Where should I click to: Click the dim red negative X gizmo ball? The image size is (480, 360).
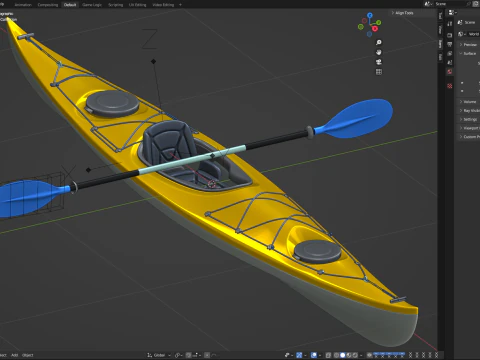coord(364,21)
